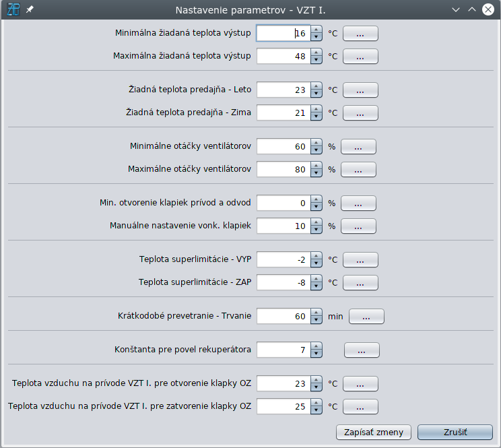
Task: Click the application icon in the title bar
Action: 13,10
